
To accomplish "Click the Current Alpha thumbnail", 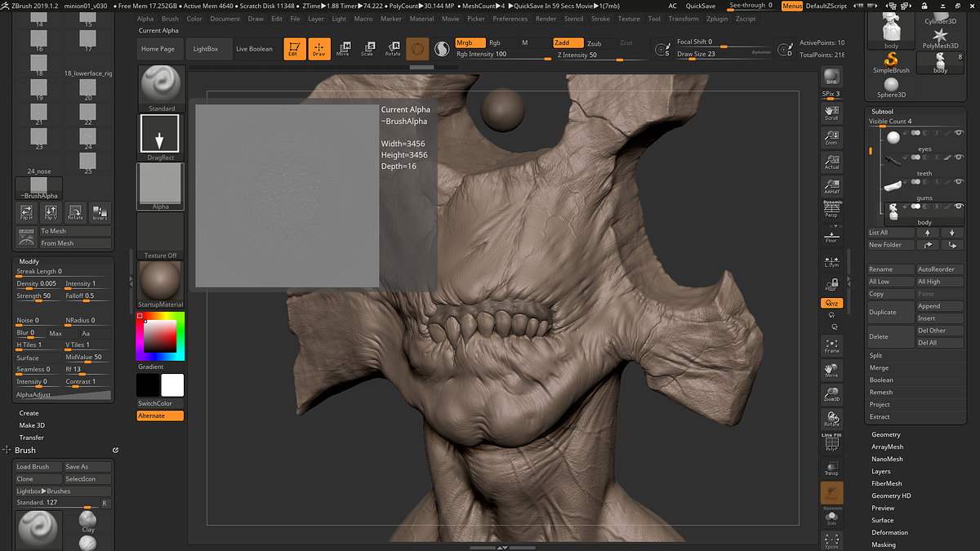I will coord(161,187).
